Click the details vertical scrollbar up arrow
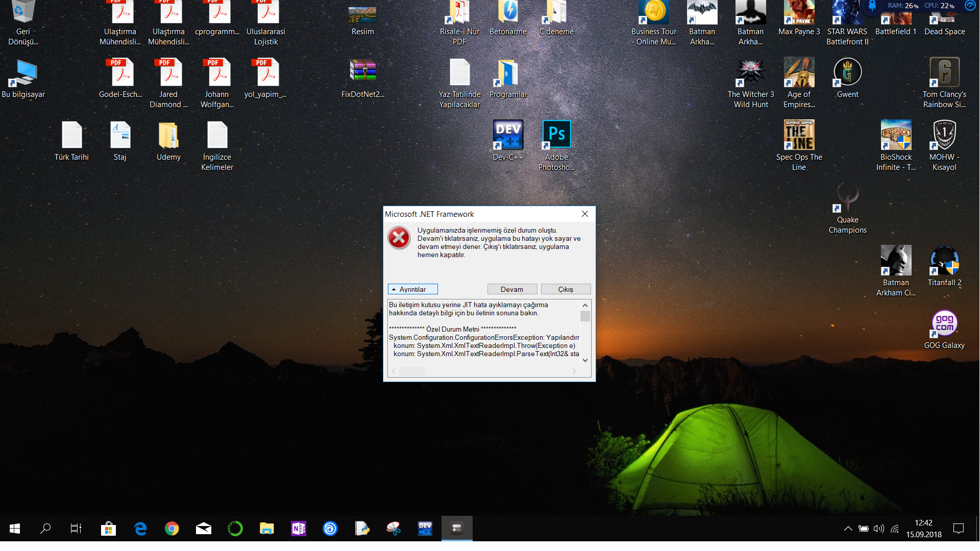This screenshot has height=551, width=980. click(x=585, y=305)
